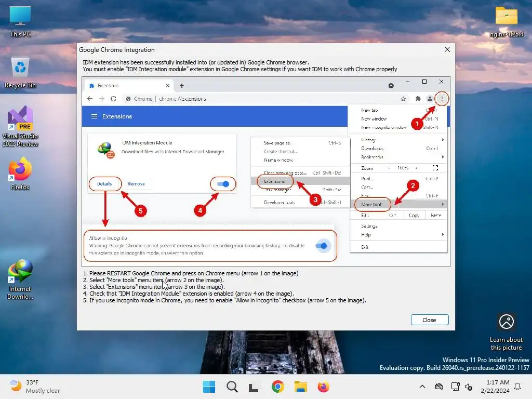The image size is (532, 399).
Task: Close the Extensions tab with its X
Action: 168,86
